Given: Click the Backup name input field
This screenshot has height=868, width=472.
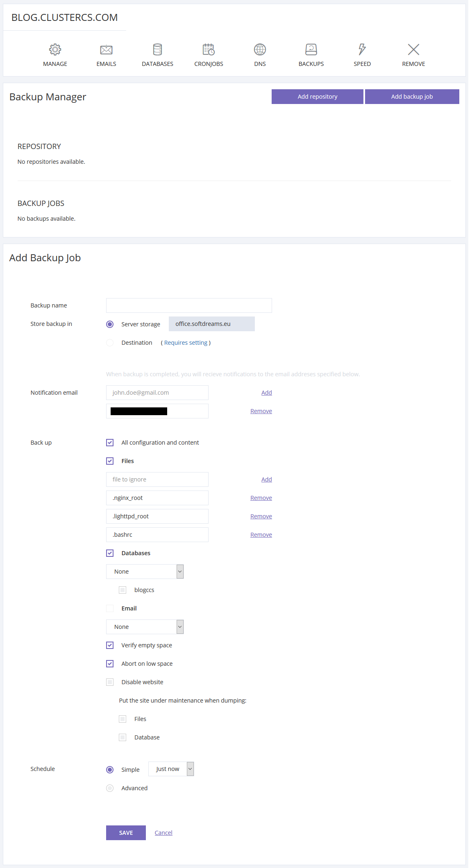Looking at the screenshot, I should 189,305.
